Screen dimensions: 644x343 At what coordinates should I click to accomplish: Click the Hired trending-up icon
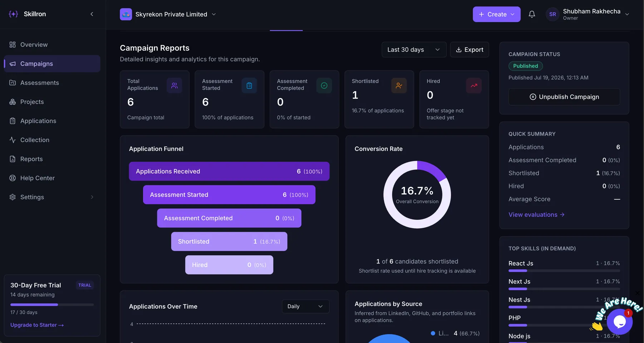(x=474, y=86)
